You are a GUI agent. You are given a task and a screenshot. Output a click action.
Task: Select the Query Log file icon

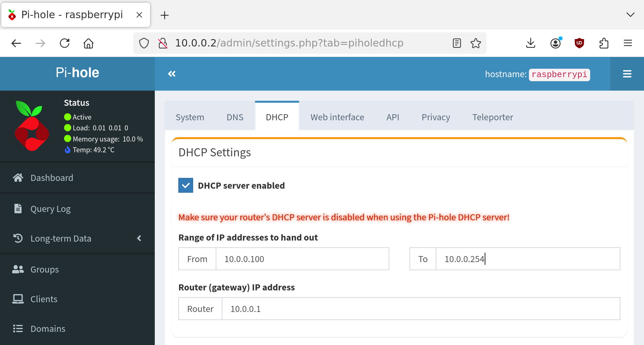[x=18, y=209]
